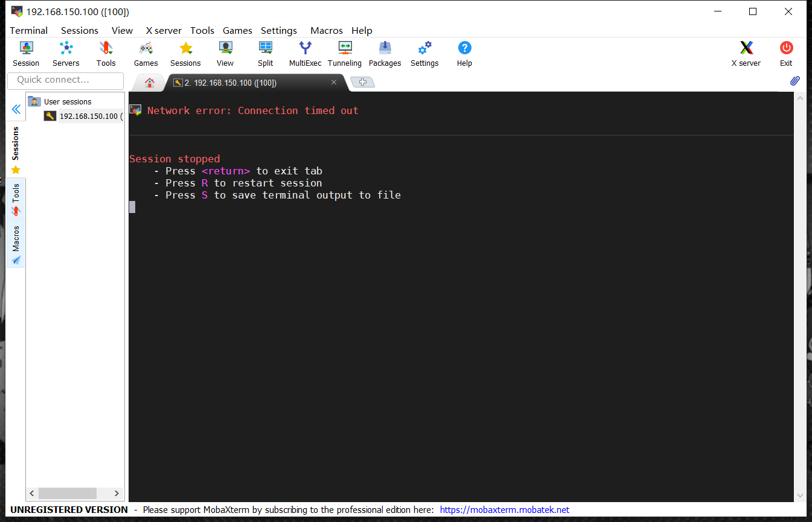Switch to the home tab
This screenshot has width=812, height=522.
tap(149, 83)
